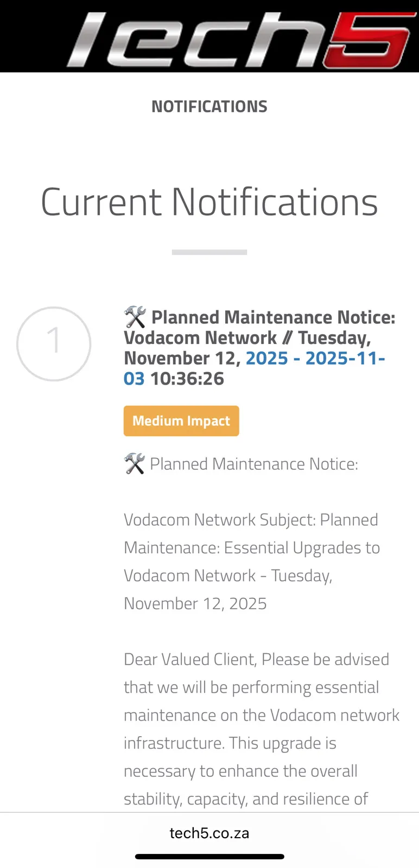Click the tools icon beside the light body notice

point(134,464)
